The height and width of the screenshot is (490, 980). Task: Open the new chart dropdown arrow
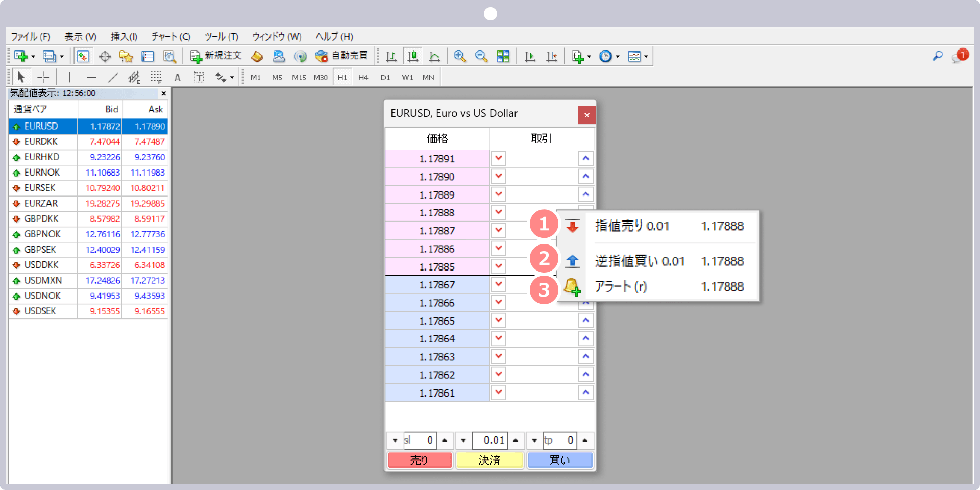tap(33, 57)
